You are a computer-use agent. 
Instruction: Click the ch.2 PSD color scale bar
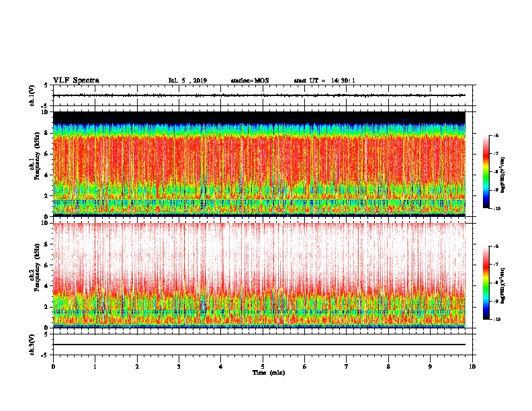click(x=486, y=283)
